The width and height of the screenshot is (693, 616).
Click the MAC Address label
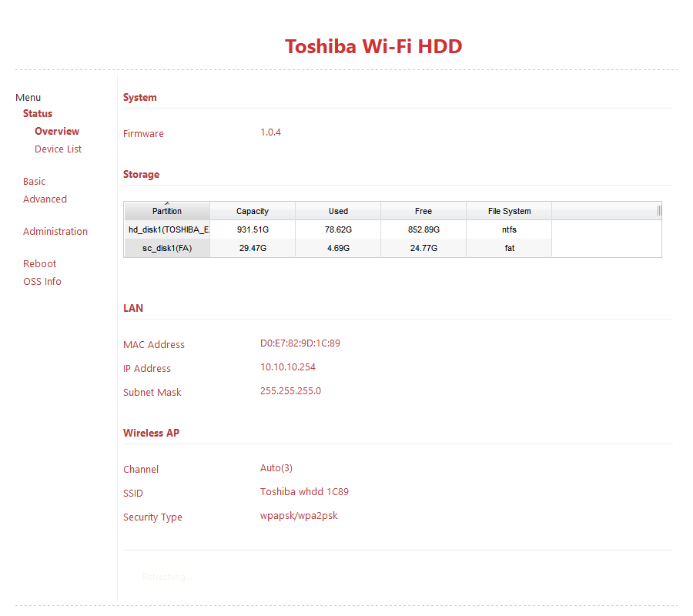coord(154,344)
